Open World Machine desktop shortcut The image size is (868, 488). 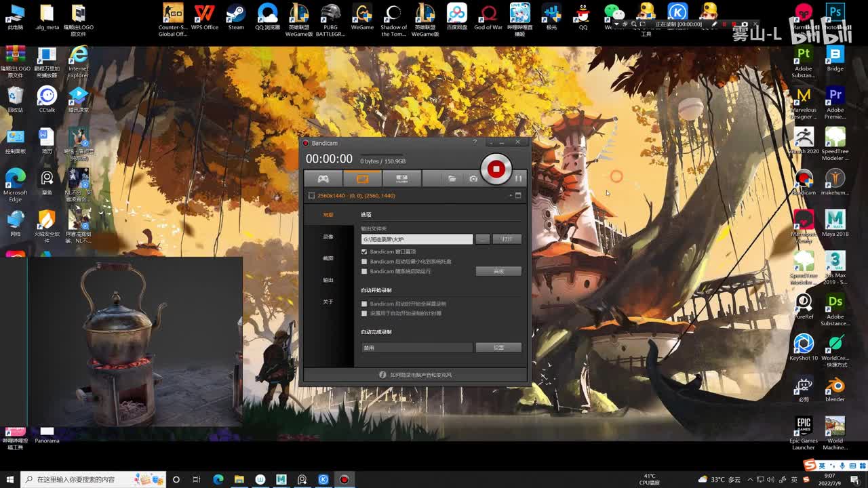pos(835,434)
